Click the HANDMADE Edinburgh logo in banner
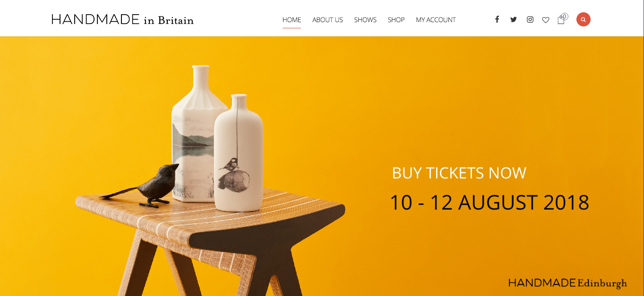Screen dimensions: 644x296 pyautogui.click(x=567, y=283)
